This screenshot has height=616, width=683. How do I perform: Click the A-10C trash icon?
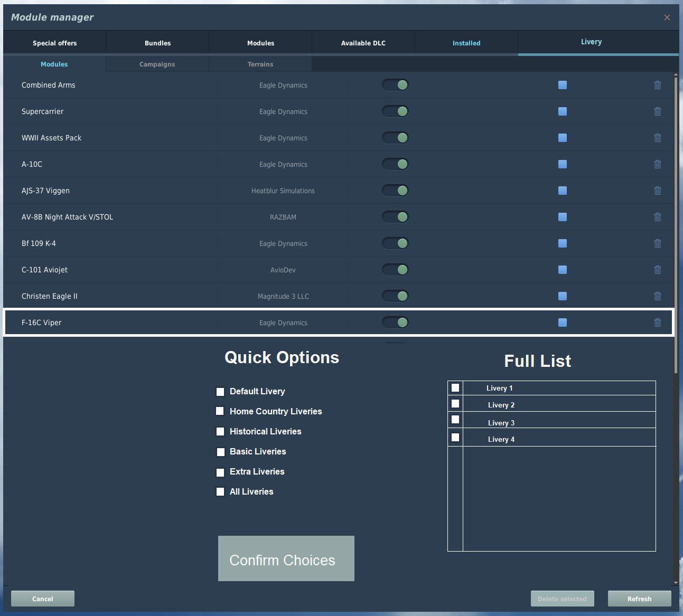click(658, 164)
